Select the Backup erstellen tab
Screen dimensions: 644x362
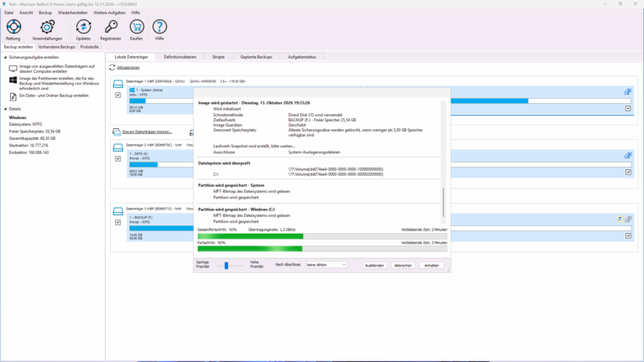click(x=18, y=47)
